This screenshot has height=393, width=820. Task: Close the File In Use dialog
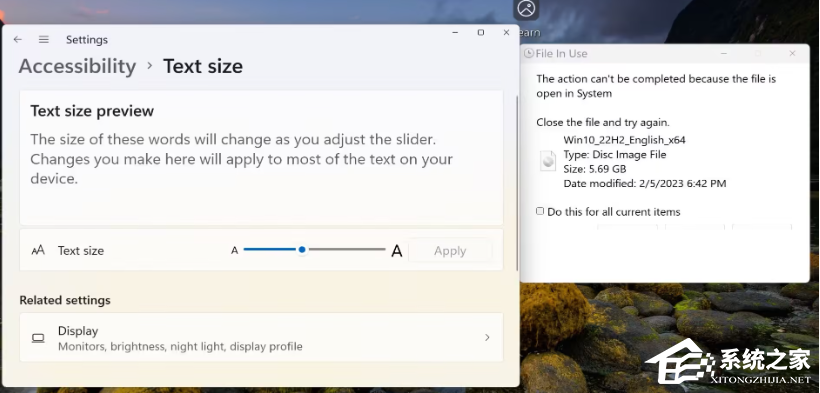[792, 53]
